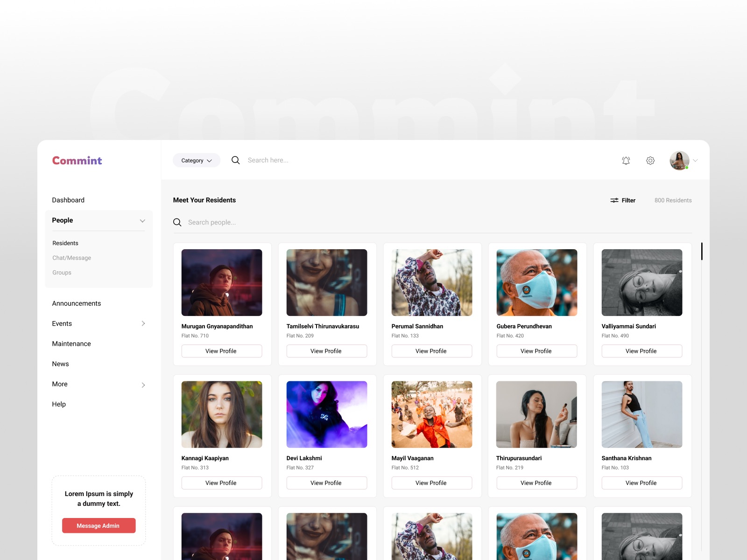747x560 pixels.
Task: View profile of Valliyammai Sundari
Action: pyautogui.click(x=641, y=351)
